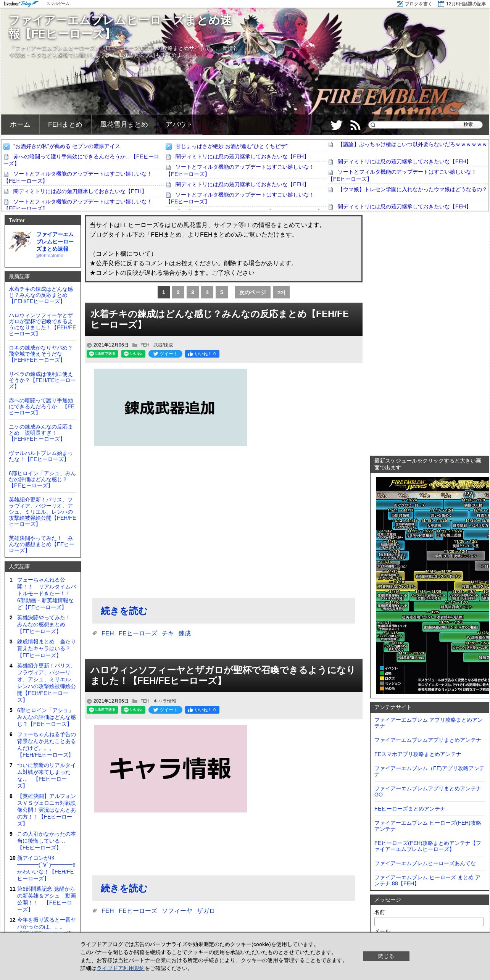This screenshot has width=490, height=980.
Task: Click LINEで送る on ハロウィンソフィーヤ article
Action: click(102, 710)
